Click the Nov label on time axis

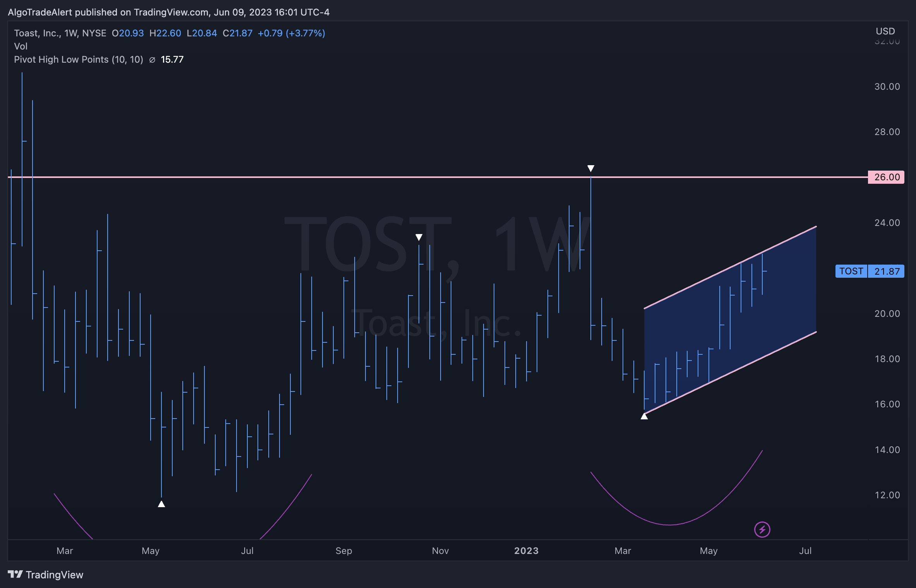coord(440,550)
